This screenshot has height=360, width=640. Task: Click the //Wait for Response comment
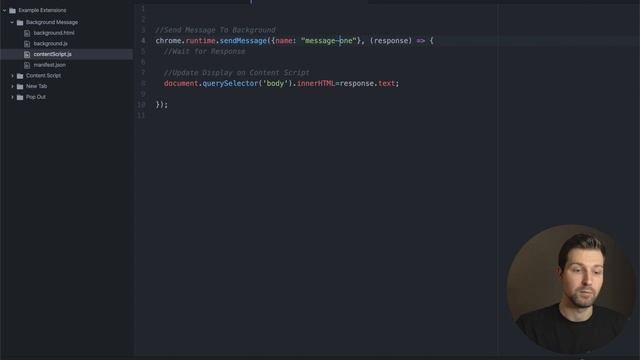[204, 51]
